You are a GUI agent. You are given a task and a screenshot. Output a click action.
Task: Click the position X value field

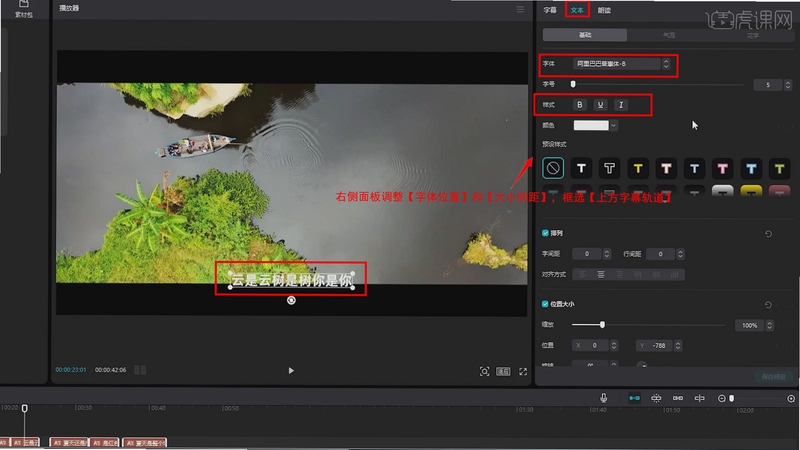(x=591, y=345)
